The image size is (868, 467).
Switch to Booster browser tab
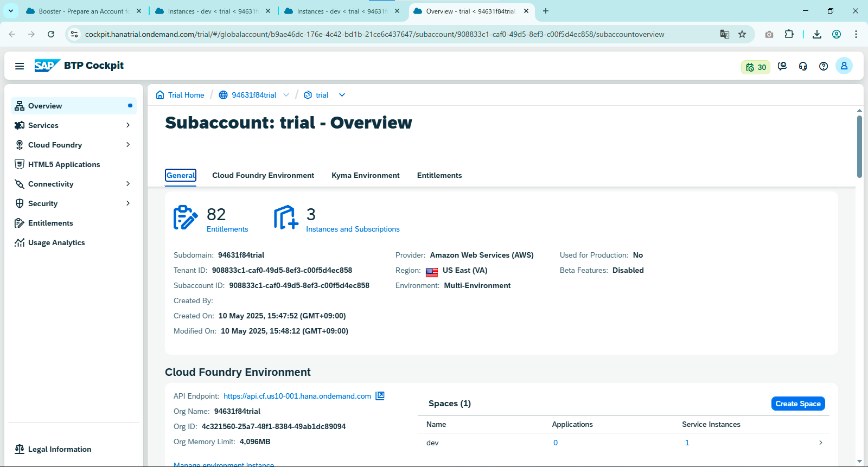(x=82, y=11)
